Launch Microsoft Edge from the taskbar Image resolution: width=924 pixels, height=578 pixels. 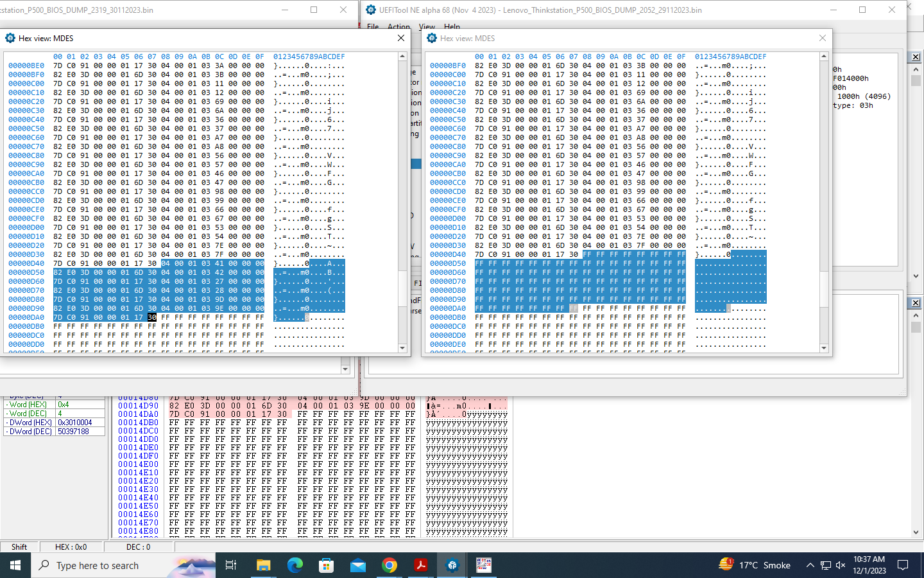point(295,565)
